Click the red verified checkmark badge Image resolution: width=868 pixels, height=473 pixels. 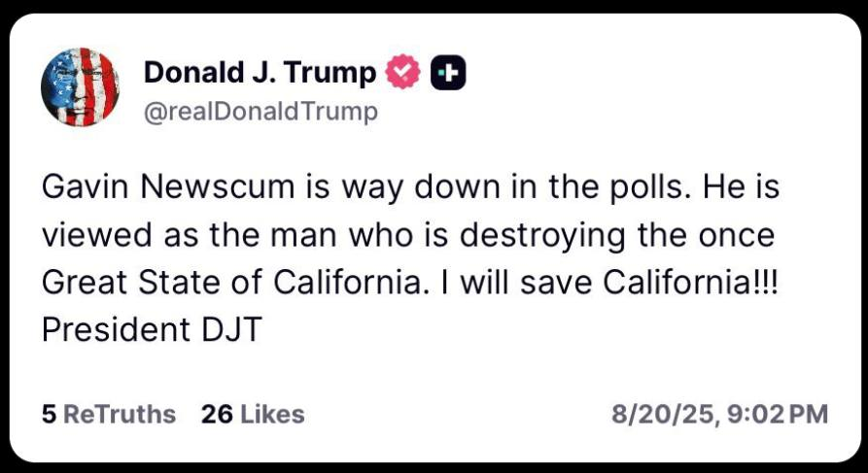403,73
